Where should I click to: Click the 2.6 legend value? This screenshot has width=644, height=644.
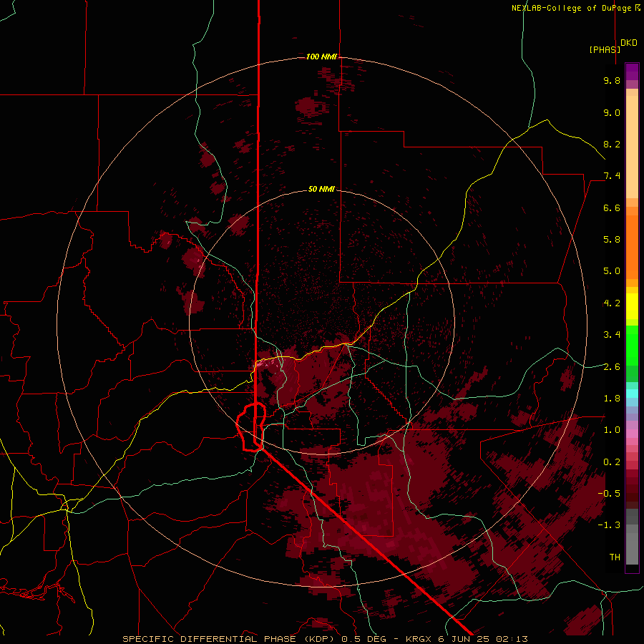tap(612, 367)
